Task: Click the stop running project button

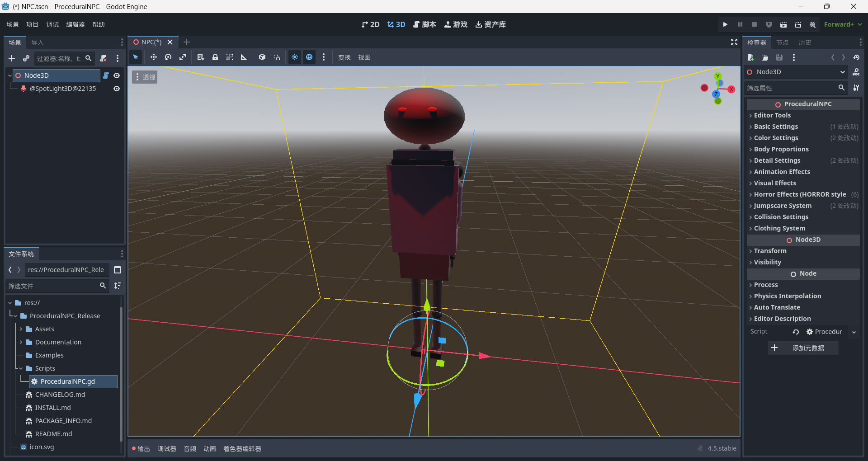Action: click(755, 24)
